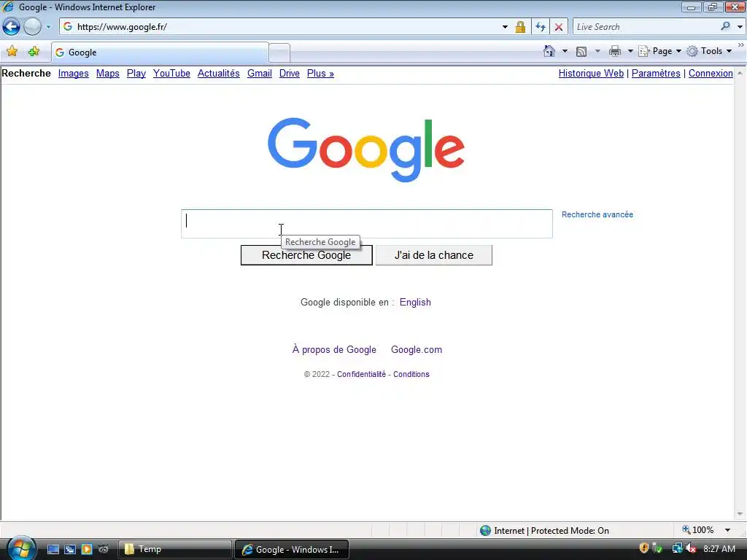Click the Google Internet Explorer taskbar button

click(292, 550)
